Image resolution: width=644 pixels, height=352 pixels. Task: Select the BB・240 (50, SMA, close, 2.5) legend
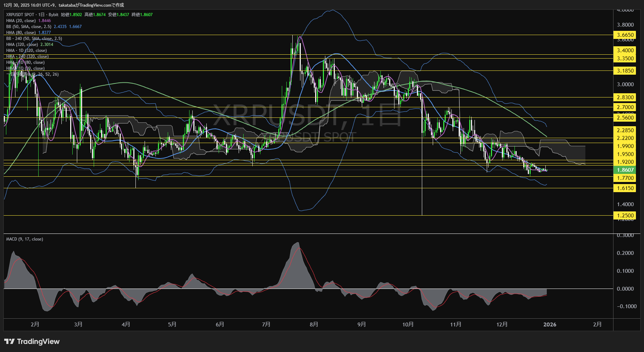[33, 39]
